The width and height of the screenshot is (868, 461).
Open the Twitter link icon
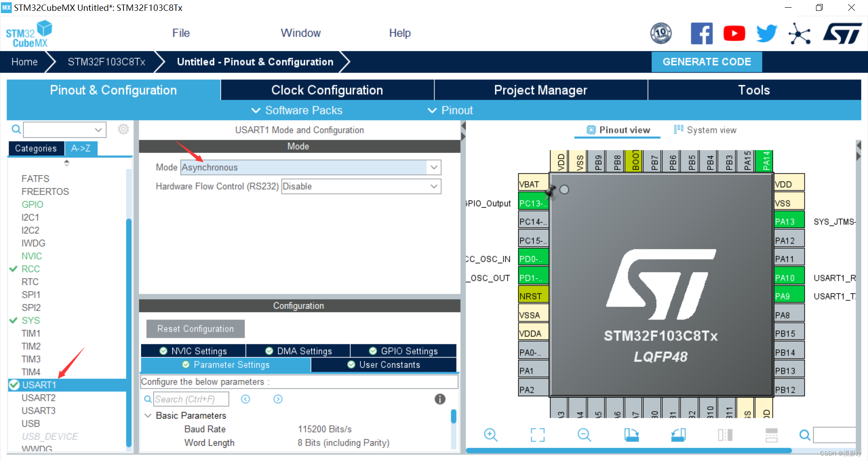(x=767, y=33)
